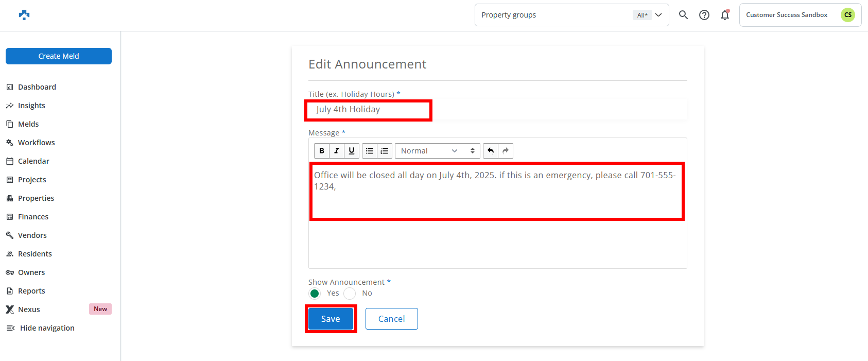The width and height of the screenshot is (868, 361).
Task: Insert a bulleted list
Action: 370,151
